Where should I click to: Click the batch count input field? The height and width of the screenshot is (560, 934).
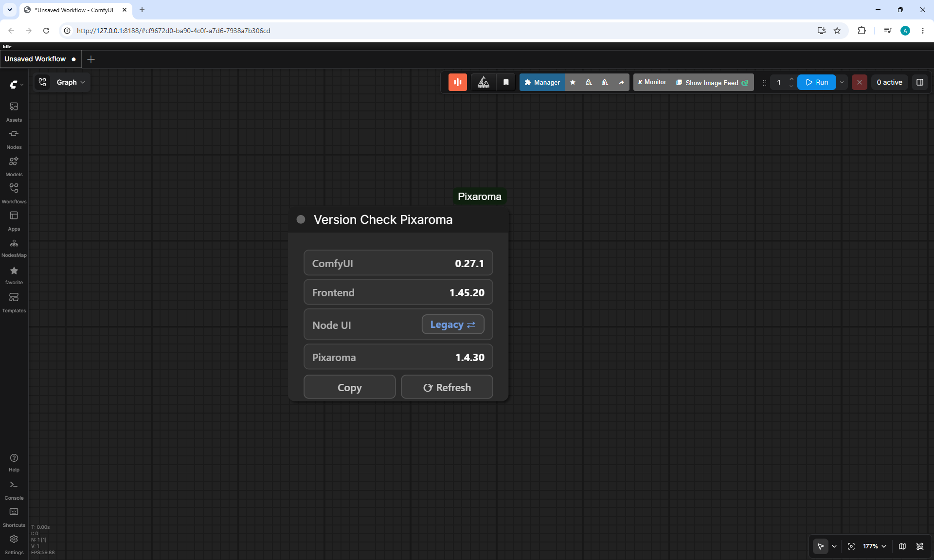(x=779, y=82)
